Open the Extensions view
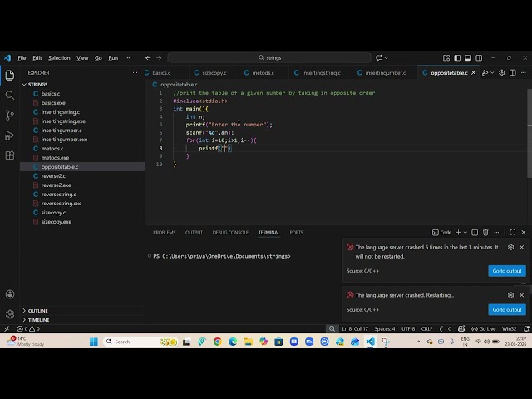Viewport: 532px width, 399px height. (x=10, y=155)
